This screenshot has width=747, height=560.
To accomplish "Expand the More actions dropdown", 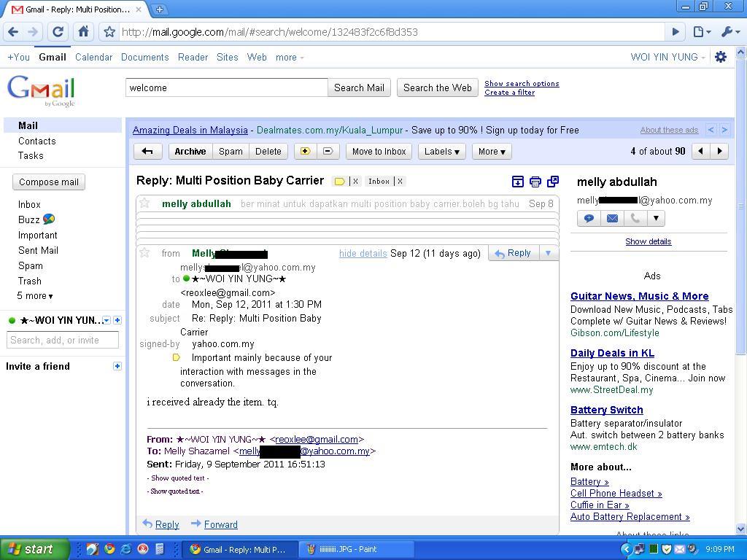I will 492,152.
